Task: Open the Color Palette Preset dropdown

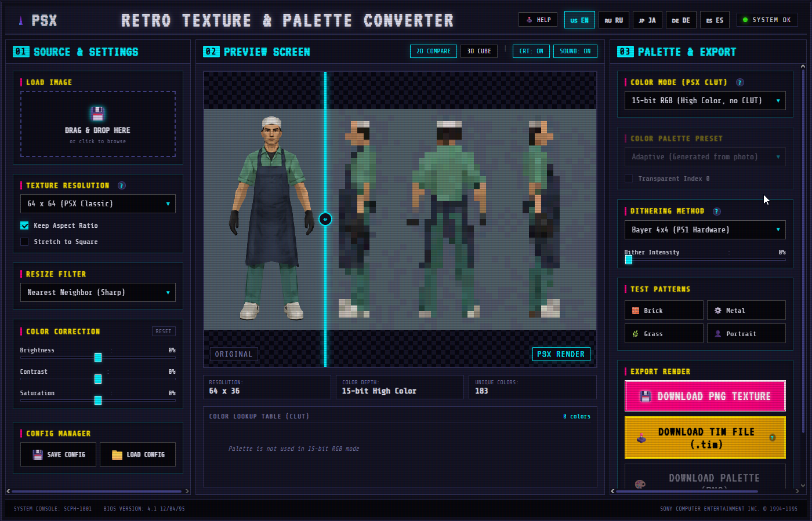Action: [x=705, y=157]
